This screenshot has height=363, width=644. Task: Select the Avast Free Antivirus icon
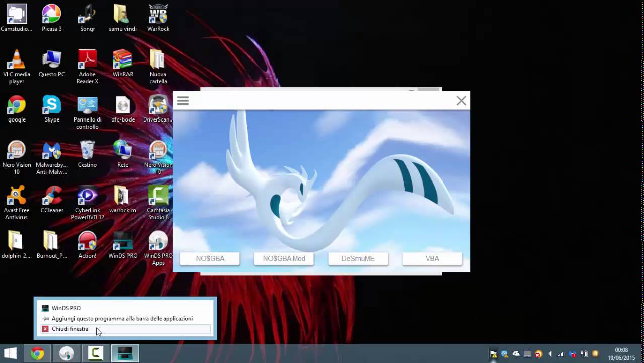click(17, 203)
